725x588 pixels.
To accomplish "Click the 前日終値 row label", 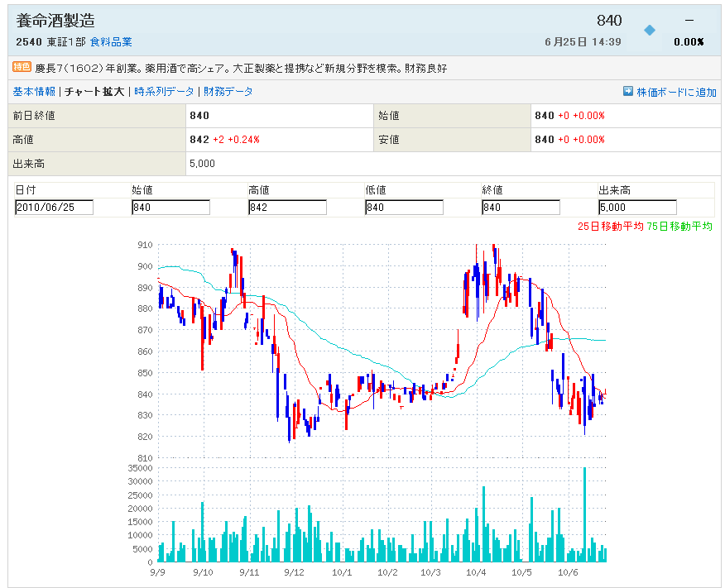I will [34, 116].
